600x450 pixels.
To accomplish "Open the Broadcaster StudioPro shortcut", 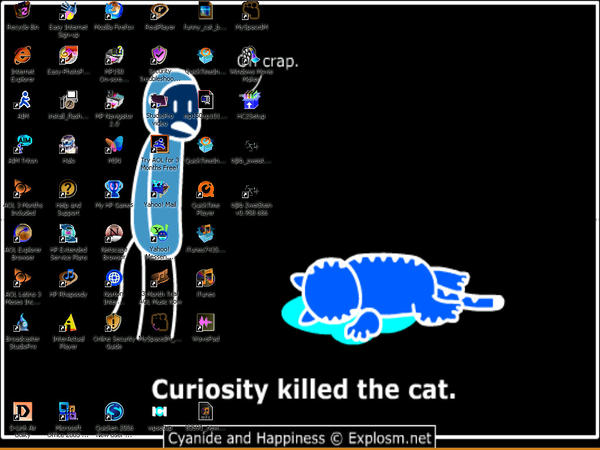I will pos(23,323).
